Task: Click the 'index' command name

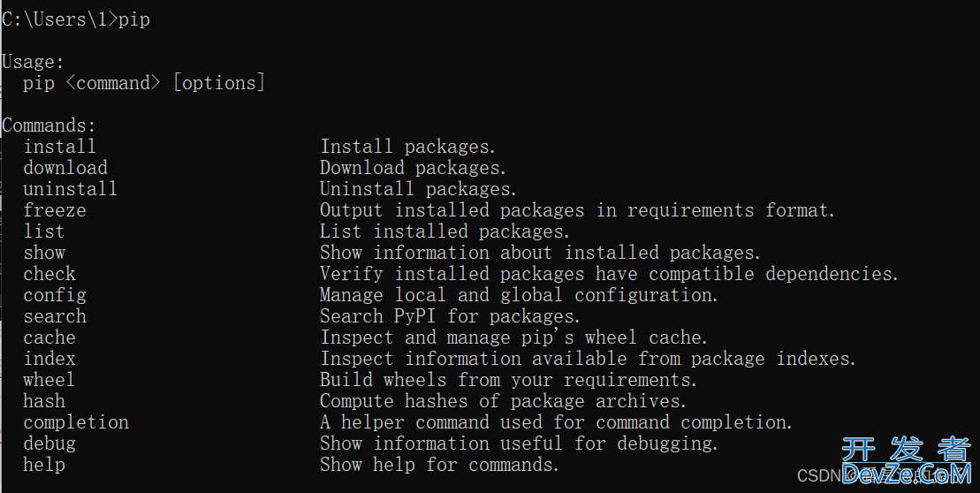Action: (x=49, y=359)
